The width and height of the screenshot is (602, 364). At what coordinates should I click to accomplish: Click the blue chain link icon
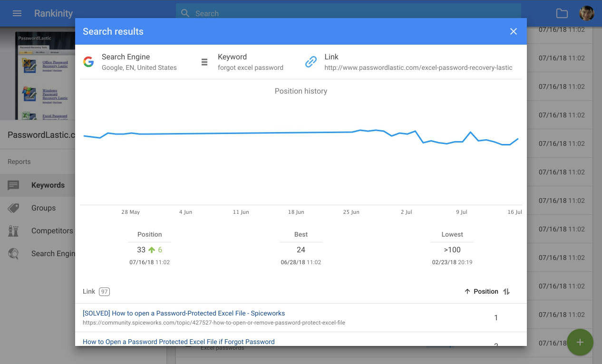pos(311,62)
